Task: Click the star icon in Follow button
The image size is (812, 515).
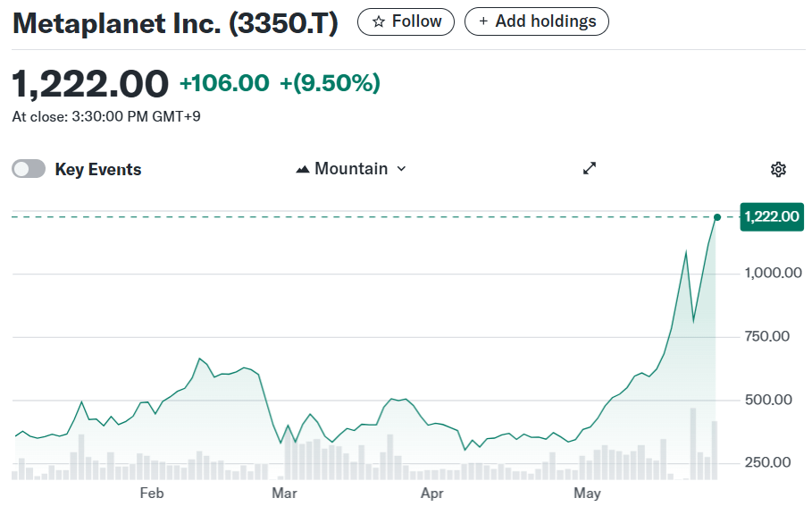Action: pos(378,21)
